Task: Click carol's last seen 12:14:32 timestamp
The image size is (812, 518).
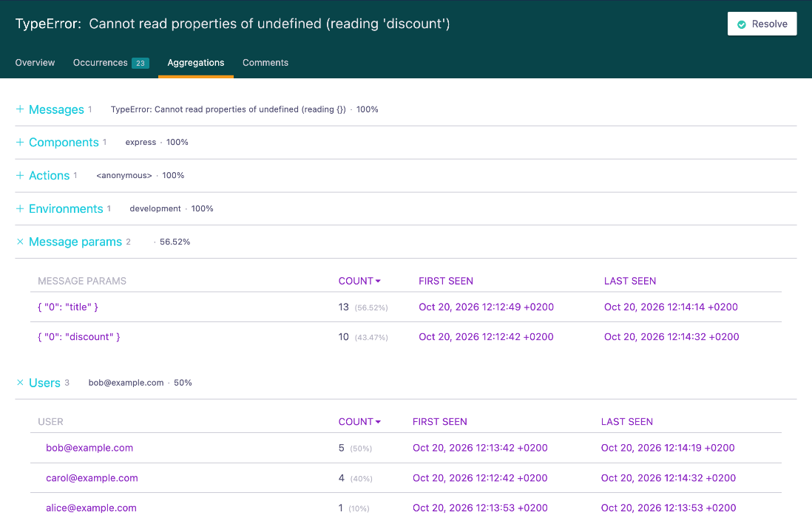Action: (x=669, y=478)
